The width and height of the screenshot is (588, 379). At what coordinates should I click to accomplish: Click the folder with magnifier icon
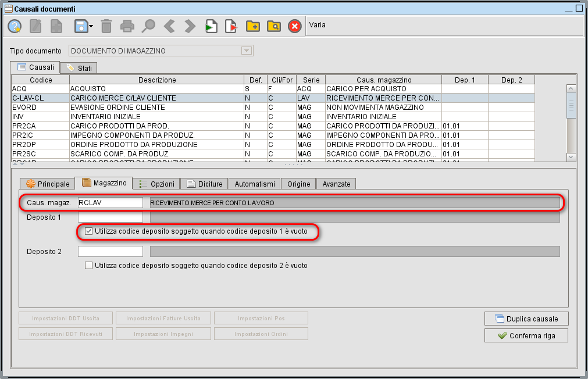click(273, 26)
